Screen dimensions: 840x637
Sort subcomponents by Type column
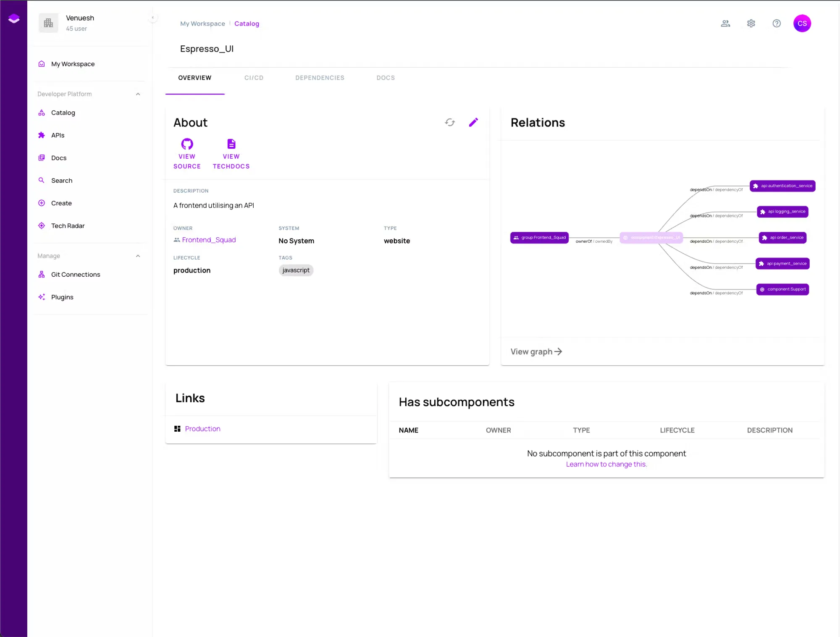581,430
